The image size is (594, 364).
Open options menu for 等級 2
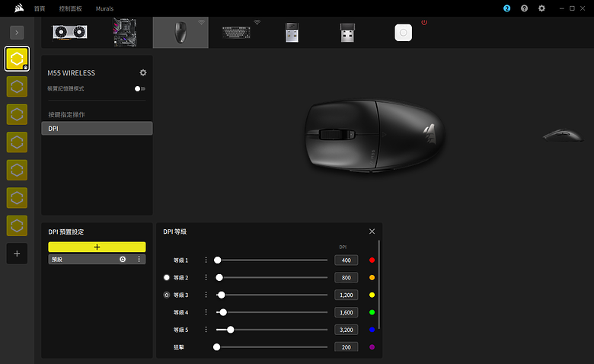point(206,277)
